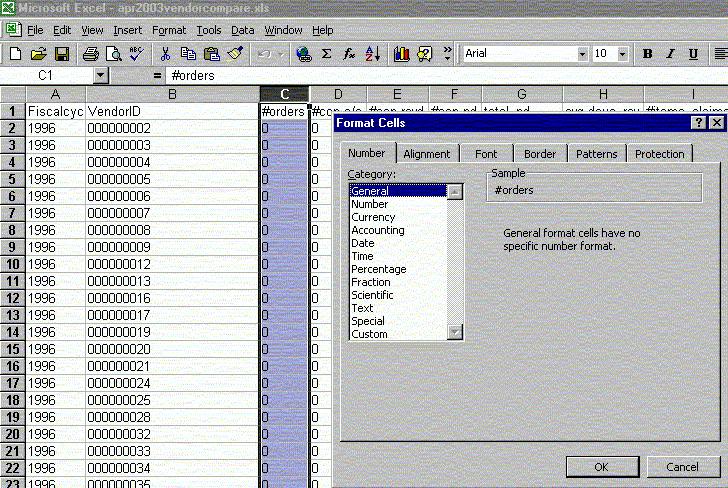Click the Copy icon
The image size is (728, 488).
pos(188,54)
